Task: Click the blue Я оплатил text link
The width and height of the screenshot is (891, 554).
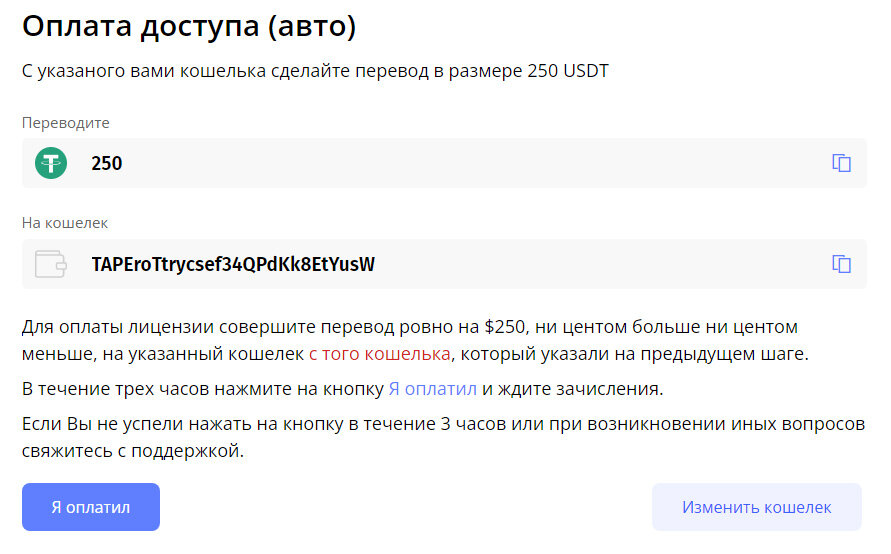Action: 432,389
